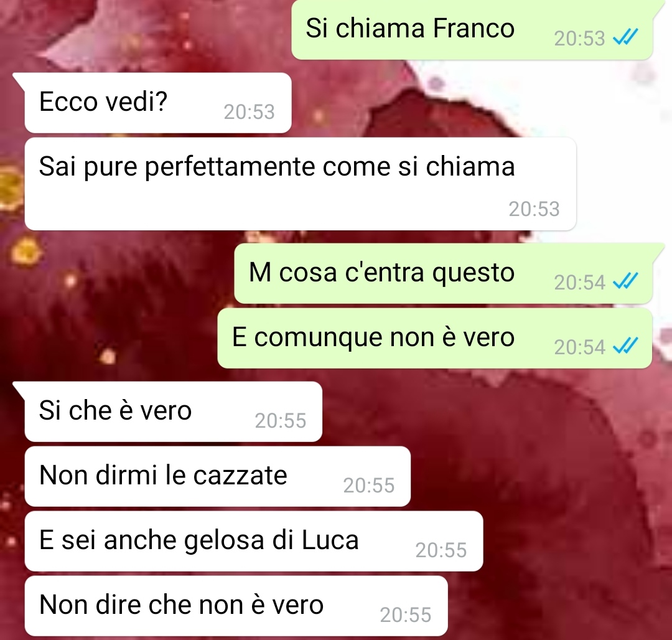The width and height of the screenshot is (672, 640).
Task: Select the 'M cosa c'entra questo' bubble
Action: click(x=443, y=273)
